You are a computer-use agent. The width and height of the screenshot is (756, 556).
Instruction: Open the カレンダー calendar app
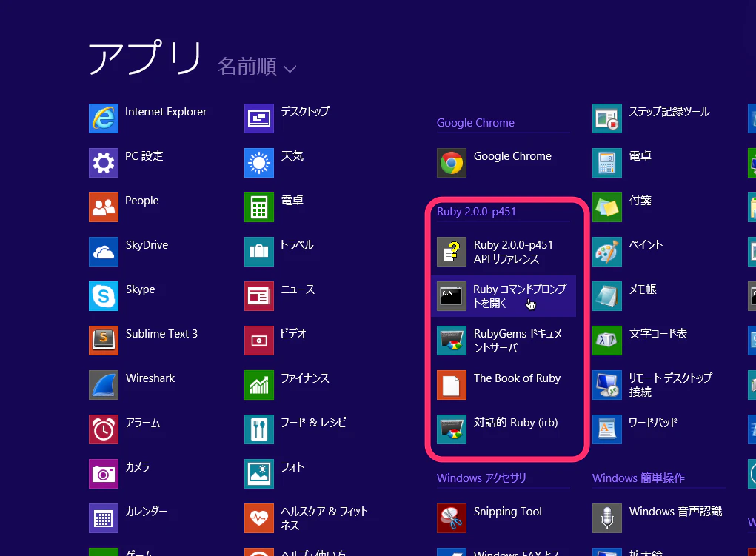pos(128,518)
